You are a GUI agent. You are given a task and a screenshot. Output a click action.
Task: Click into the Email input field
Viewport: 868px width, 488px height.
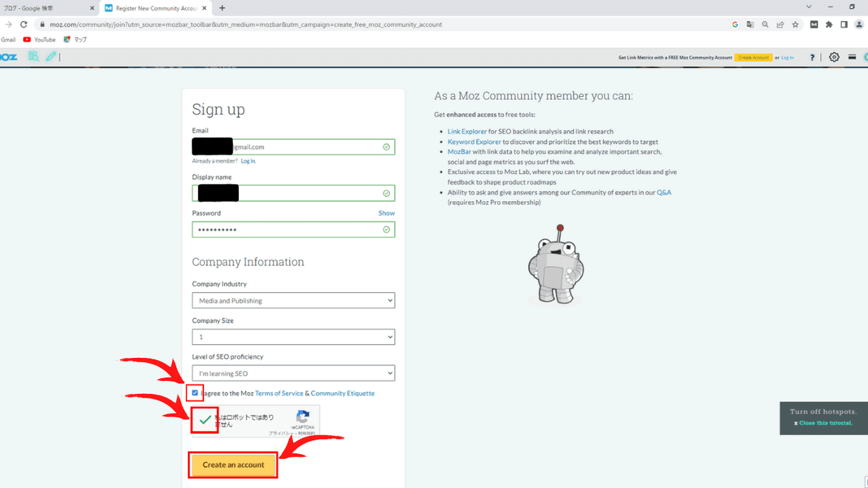pos(294,147)
